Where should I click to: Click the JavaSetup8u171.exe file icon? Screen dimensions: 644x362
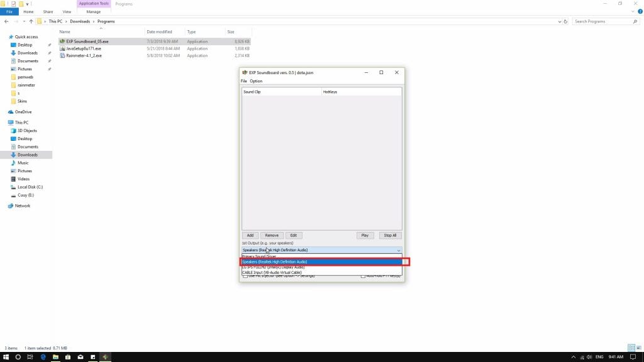[62, 48]
